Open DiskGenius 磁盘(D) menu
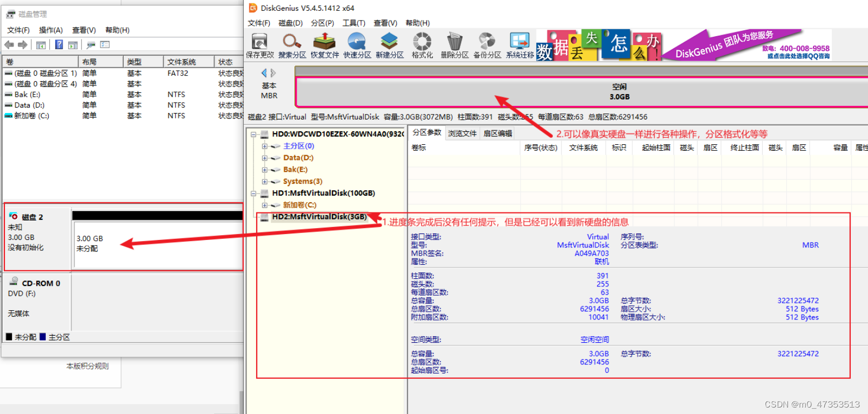This screenshot has width=868, height=414. click(x=291, y=23)
